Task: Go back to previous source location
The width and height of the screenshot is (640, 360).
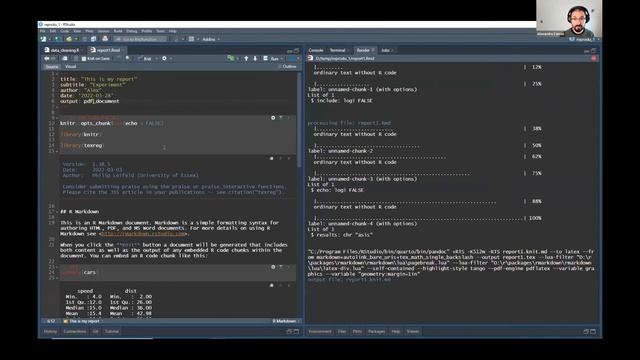Action: pos(47,59)
